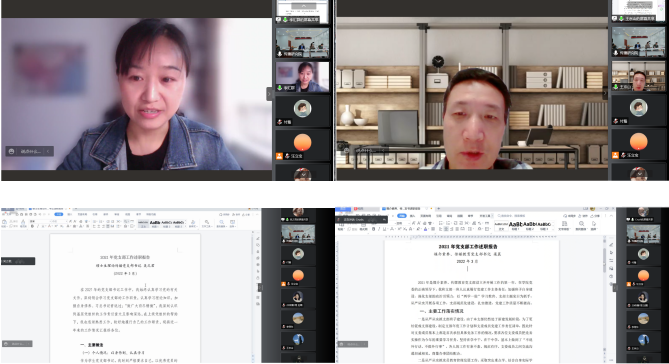
Task: Switch to the highlighted Start ribbon tab in bold-titled report
Action: [402, 216]
